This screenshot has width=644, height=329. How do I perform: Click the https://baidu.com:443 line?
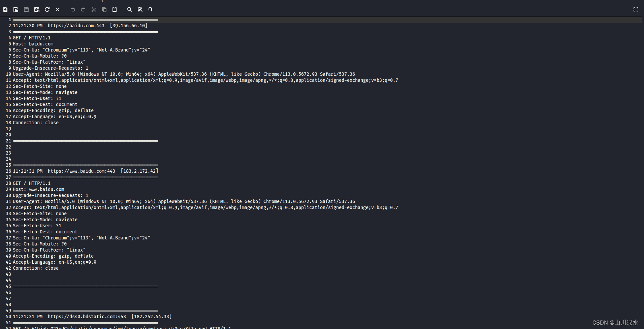click(80, 26)
